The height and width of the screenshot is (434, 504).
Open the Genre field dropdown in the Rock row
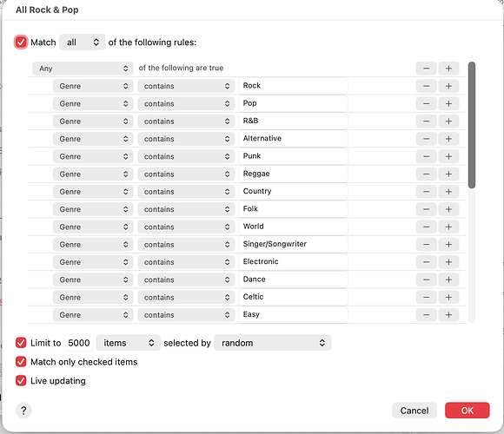click(93, 86)
